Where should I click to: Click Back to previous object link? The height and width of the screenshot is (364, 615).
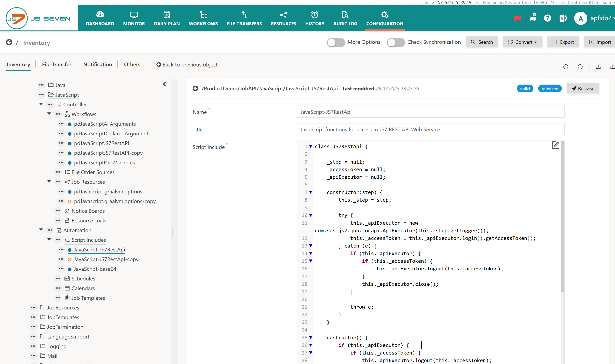click(x=187, y=65)
